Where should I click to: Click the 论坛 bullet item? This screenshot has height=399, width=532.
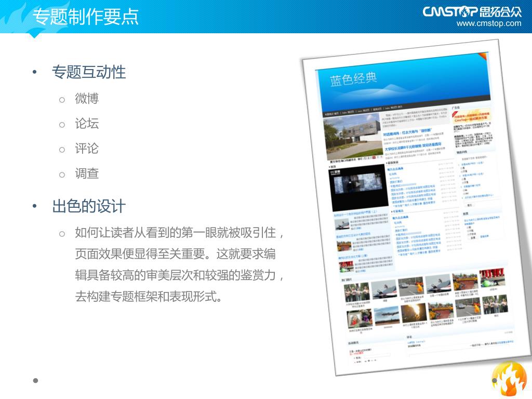(x=87, y=124)
